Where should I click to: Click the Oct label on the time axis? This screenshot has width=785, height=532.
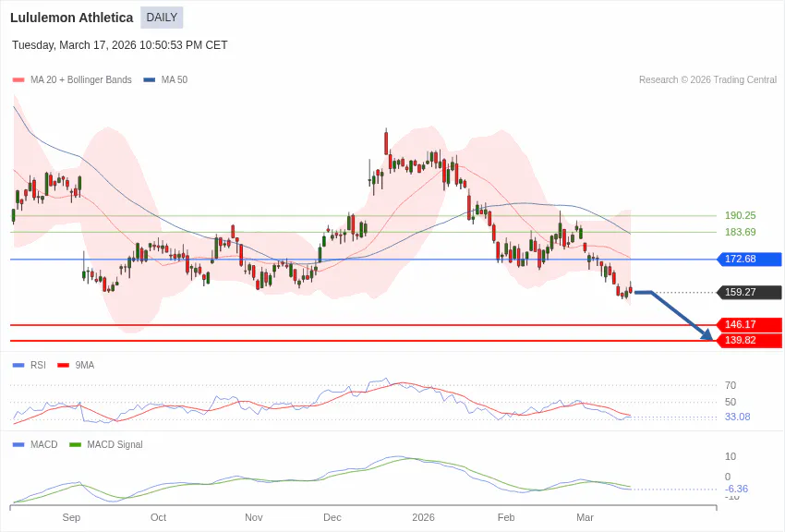(x=158, y=517)
